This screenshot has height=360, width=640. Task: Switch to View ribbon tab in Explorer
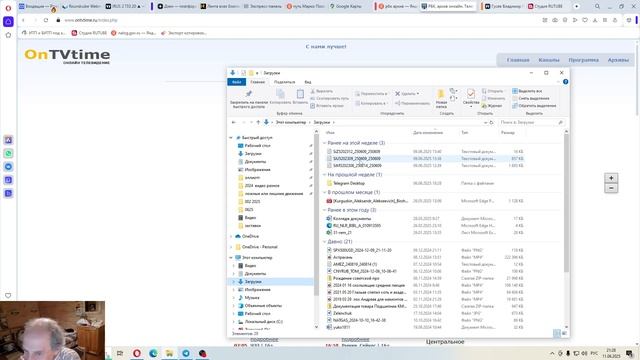click(308, 82)
